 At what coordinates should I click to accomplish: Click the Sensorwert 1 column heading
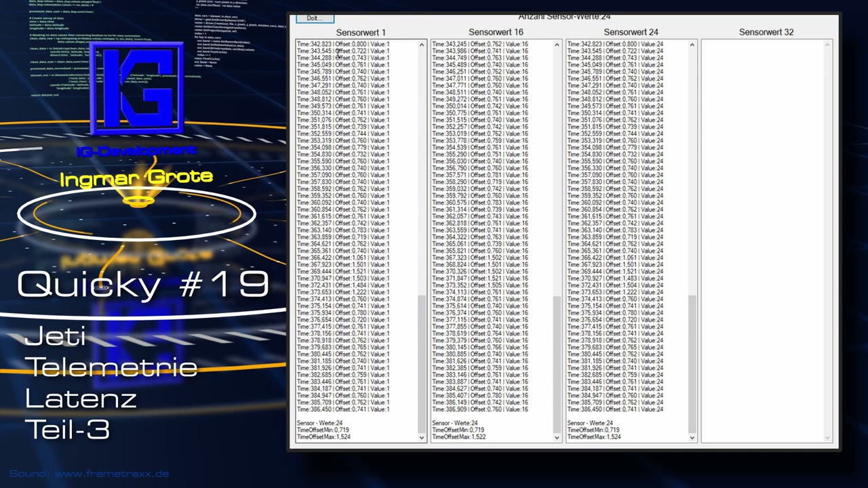coord(361,33)
